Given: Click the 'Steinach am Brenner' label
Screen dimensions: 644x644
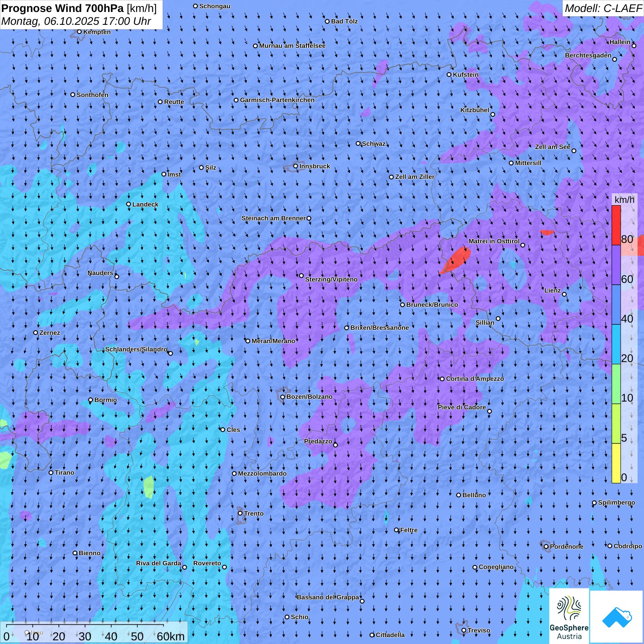Looking at the screenshot, I should tap(274, 218).
